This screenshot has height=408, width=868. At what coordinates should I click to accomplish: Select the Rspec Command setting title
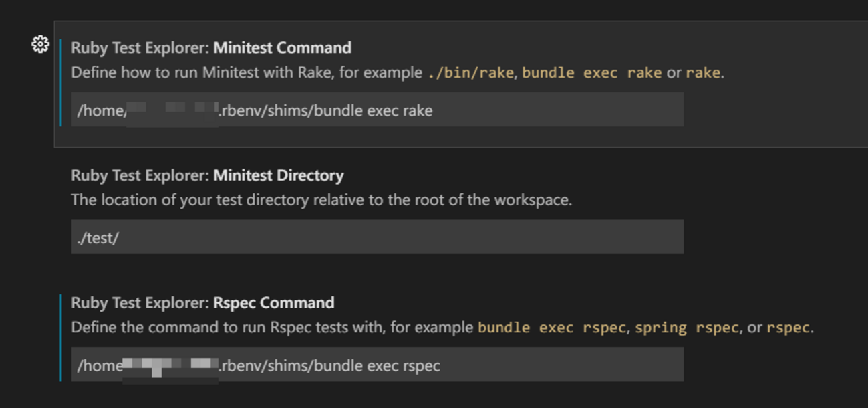coord(202,303)
